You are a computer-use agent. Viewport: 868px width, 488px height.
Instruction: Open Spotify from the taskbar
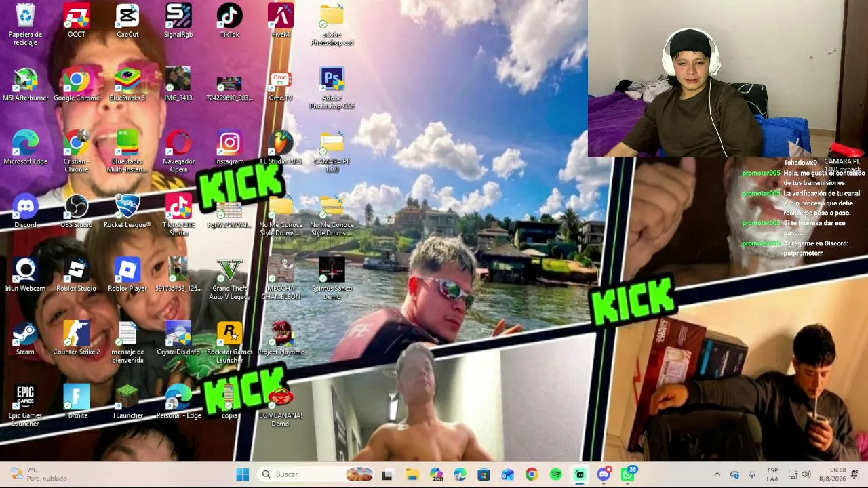[555, 474]
